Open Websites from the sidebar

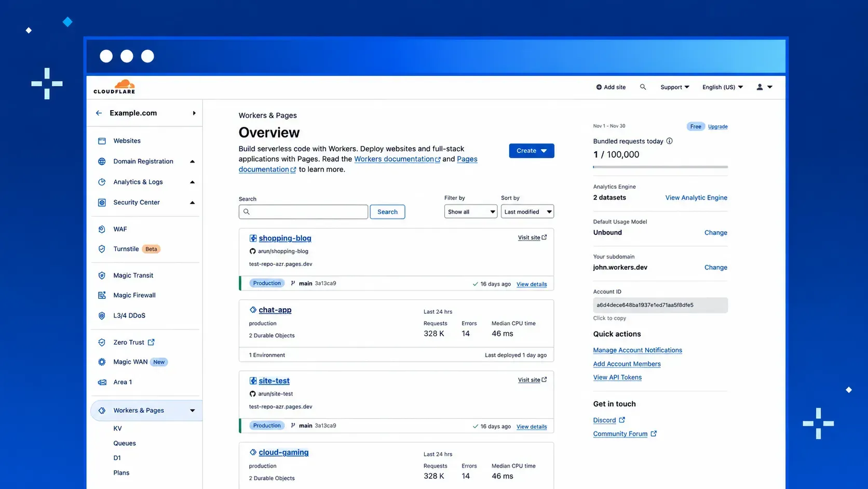127,141
